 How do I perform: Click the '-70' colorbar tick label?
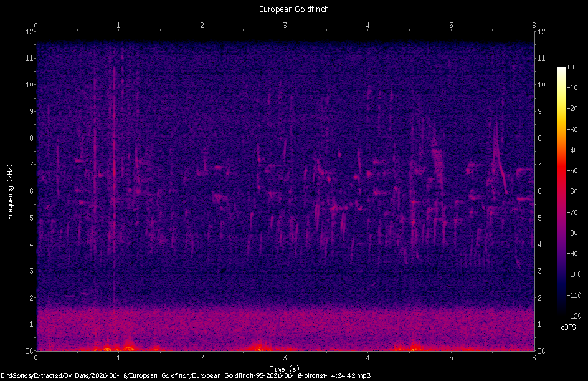tap(572, 213)
